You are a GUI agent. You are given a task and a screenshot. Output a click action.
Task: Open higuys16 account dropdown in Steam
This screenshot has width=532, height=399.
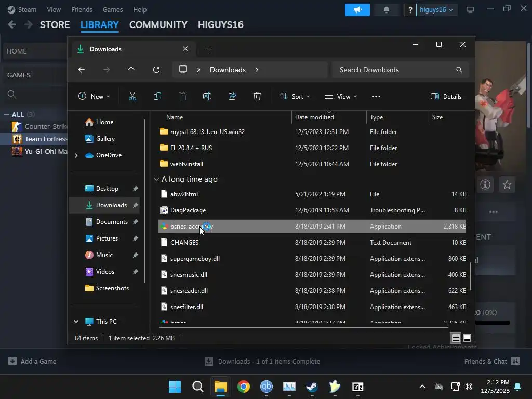pos(436,10)
